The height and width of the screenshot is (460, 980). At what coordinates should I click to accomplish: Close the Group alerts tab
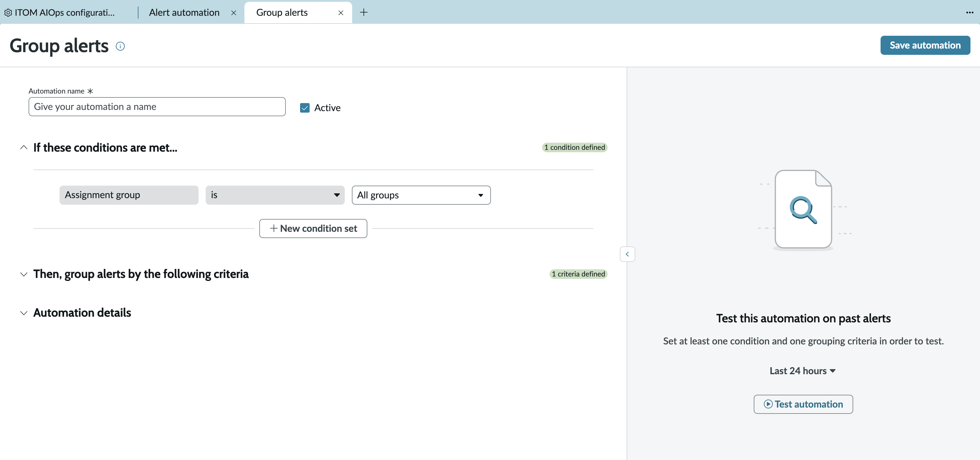(x=341, y=13)
